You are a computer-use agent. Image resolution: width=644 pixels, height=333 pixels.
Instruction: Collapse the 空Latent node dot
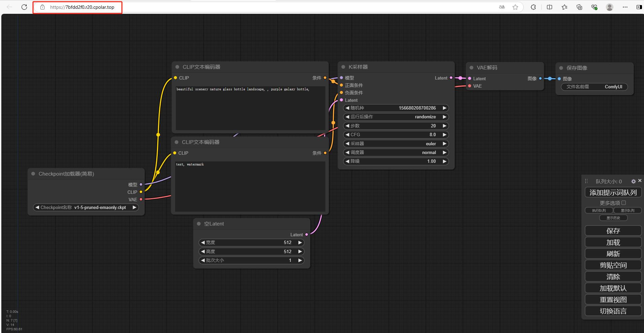point(199,224)
